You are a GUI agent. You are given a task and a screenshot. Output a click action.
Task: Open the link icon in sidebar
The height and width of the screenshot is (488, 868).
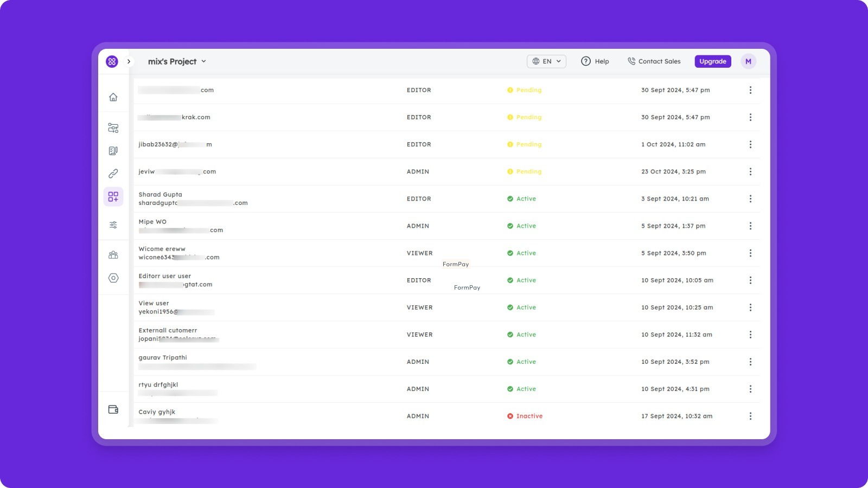coord(113,174)
